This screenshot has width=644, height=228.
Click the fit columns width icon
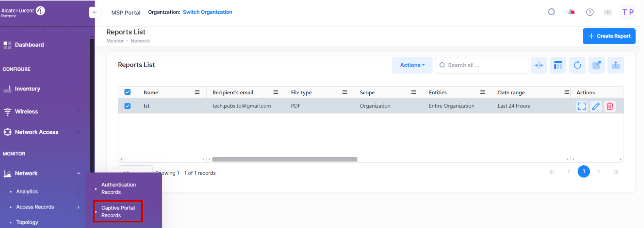539,65
